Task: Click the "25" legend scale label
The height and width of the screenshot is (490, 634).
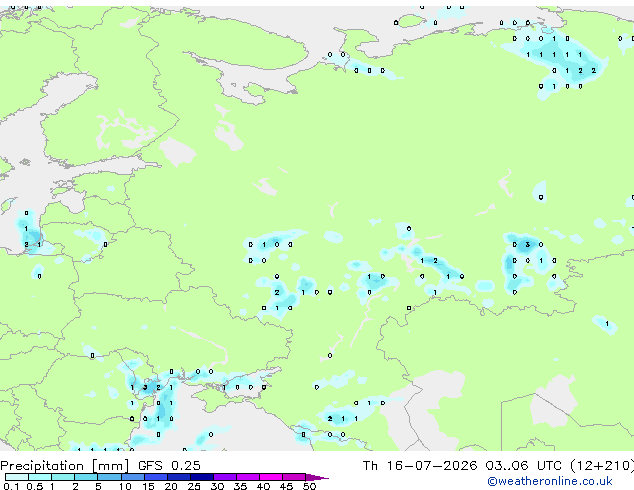Action: [194, 486]
